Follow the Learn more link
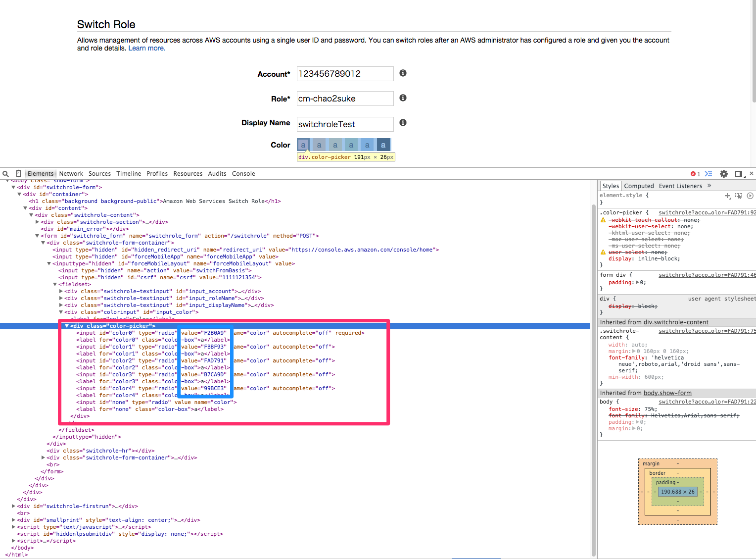756x559 pixels. click(146, 49)
